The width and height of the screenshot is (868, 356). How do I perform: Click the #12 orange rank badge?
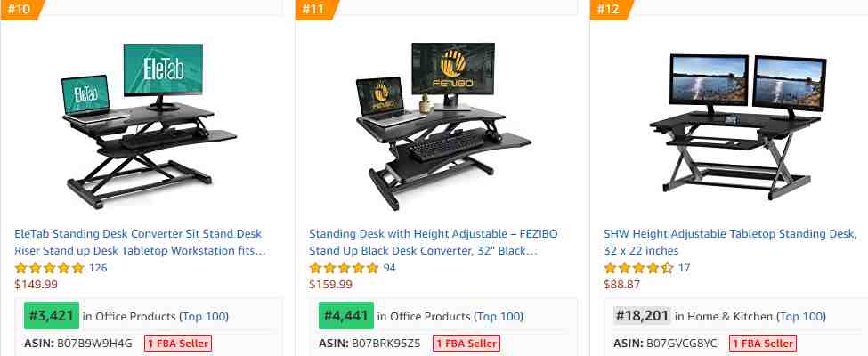610,10
